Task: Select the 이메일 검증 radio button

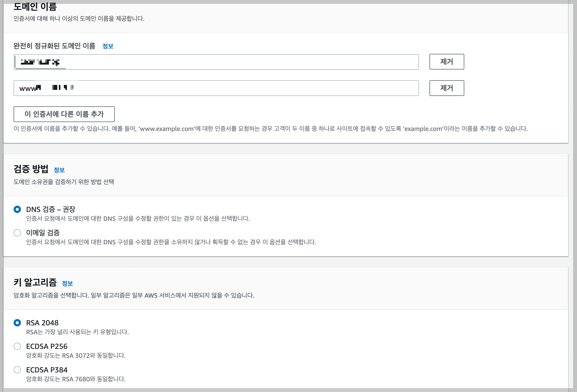Action: click(17, 233)
